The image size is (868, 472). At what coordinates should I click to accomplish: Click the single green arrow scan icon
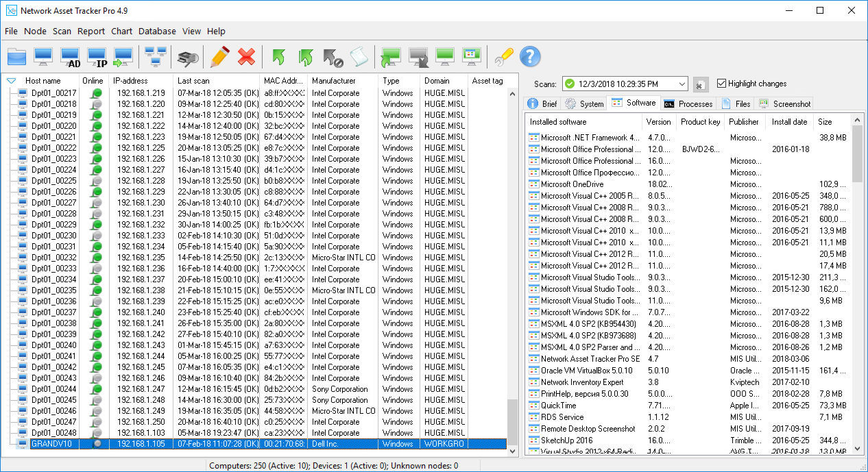pyautogui.click(x=278, y=57)
